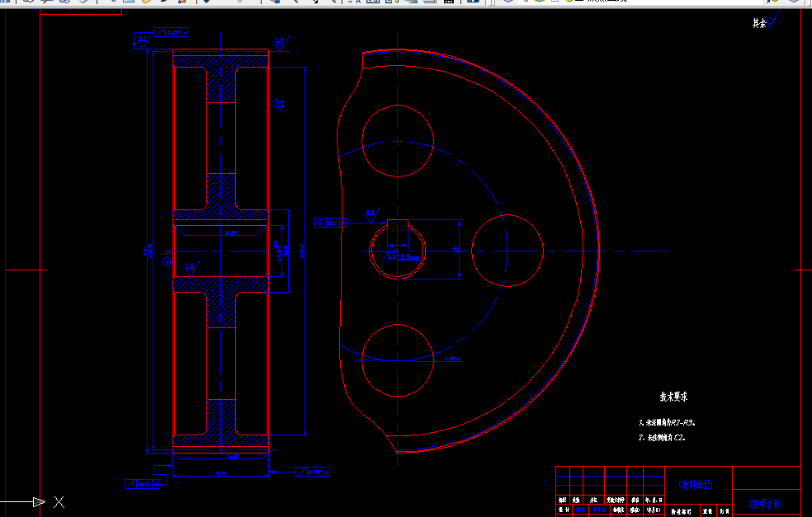Select the 其余 label near the roughness symbol

tap(759, 23)
